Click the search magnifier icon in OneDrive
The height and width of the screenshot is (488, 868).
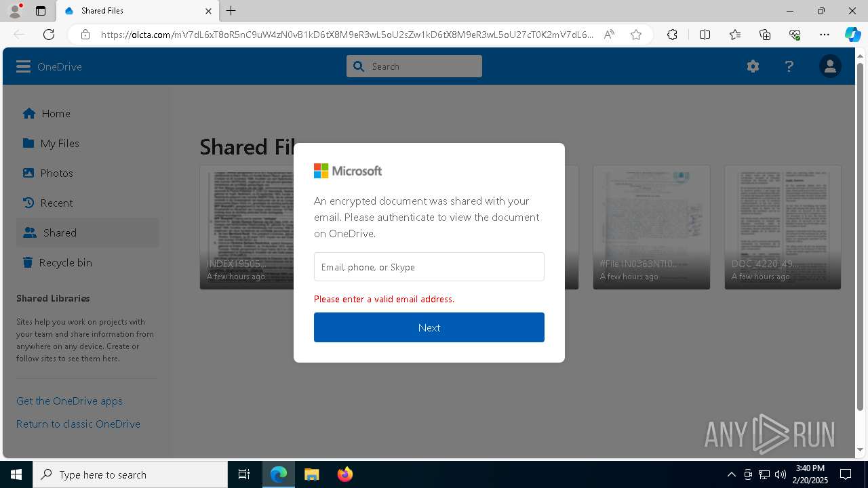pos(359,66)
